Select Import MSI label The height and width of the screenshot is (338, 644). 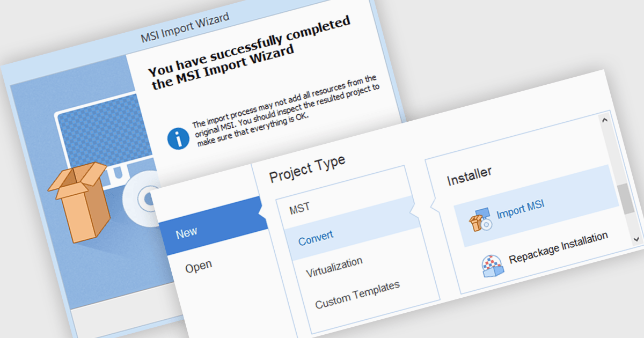click(520, 210)
